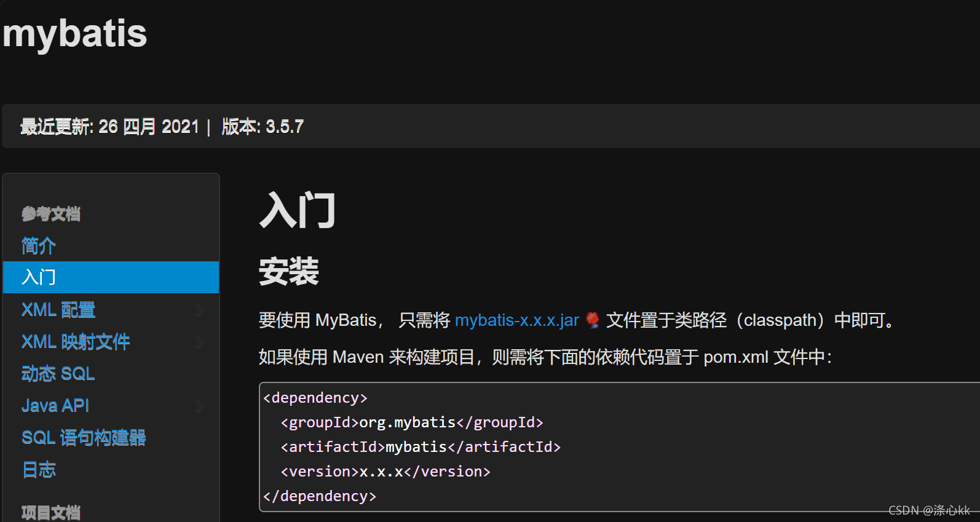Open the XML 配置 sidebar link
980x522 pixels.
[58, 310]
